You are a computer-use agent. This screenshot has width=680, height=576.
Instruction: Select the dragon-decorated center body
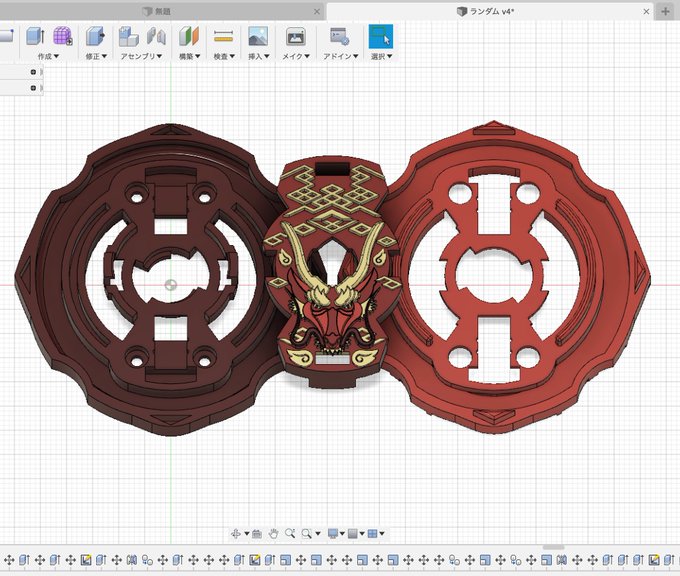click(330, 274)
